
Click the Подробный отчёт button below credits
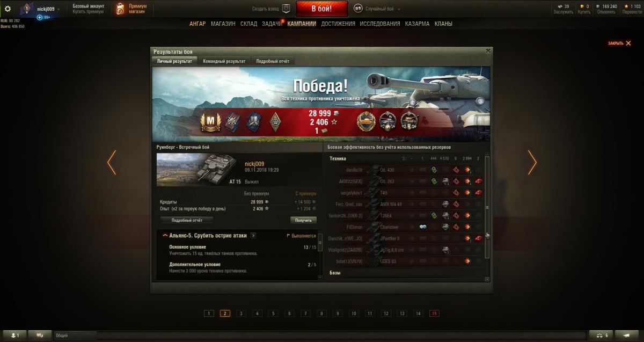pyautogui.click(x=187, y=220)
